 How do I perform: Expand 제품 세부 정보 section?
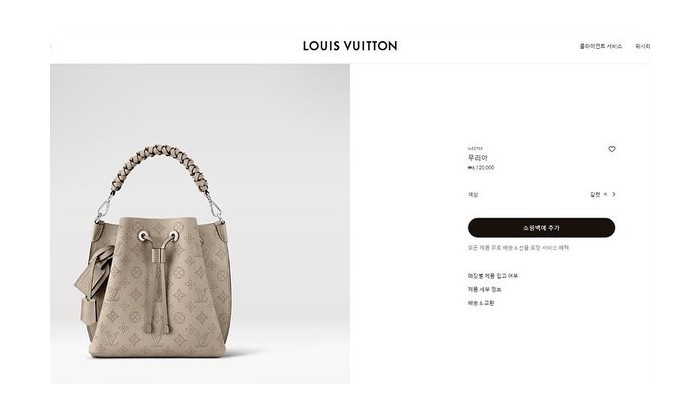tap(484, 289)
